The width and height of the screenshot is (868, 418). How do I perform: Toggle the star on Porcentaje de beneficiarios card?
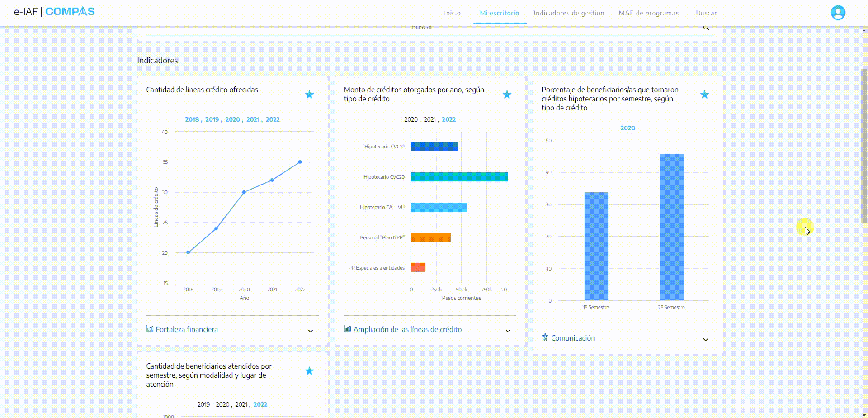(704, 95)
